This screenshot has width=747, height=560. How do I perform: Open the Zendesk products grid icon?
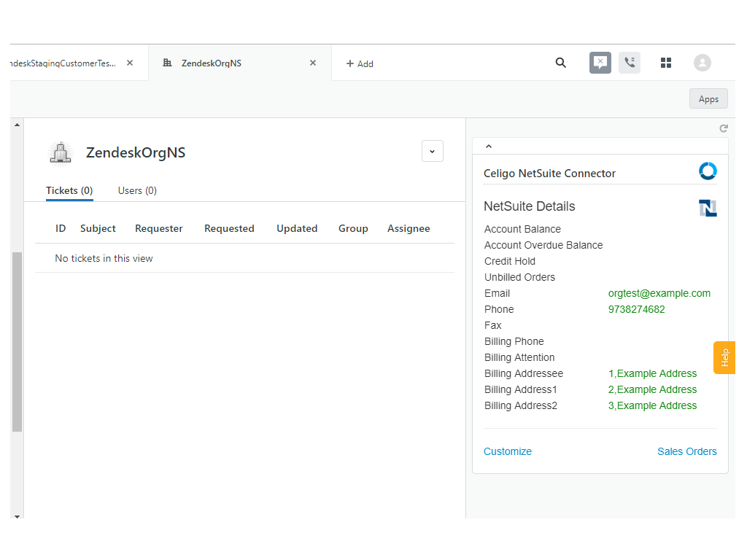click(x=665, y=63)
